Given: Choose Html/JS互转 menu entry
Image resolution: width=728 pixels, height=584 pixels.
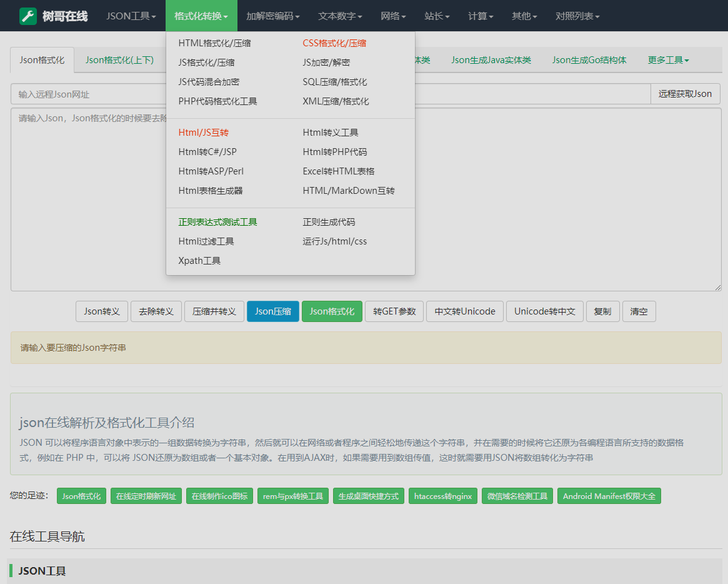Looking at the screenshot, I should tap(204, 133).
